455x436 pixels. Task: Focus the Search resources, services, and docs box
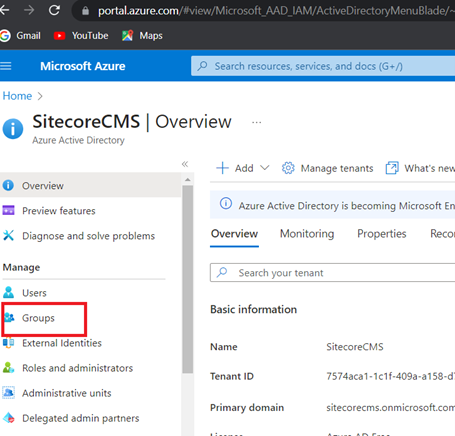coord(323,66)
